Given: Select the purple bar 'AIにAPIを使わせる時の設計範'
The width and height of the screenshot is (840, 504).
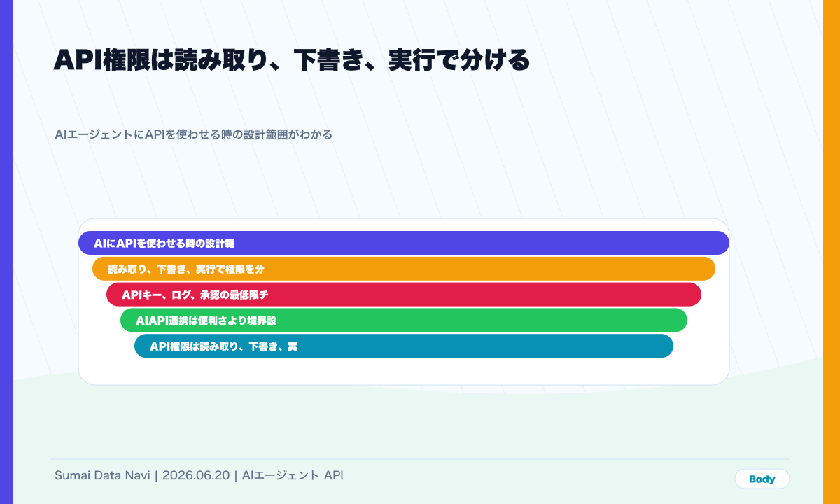Looking at the screenshot, I should pos(404,243).
